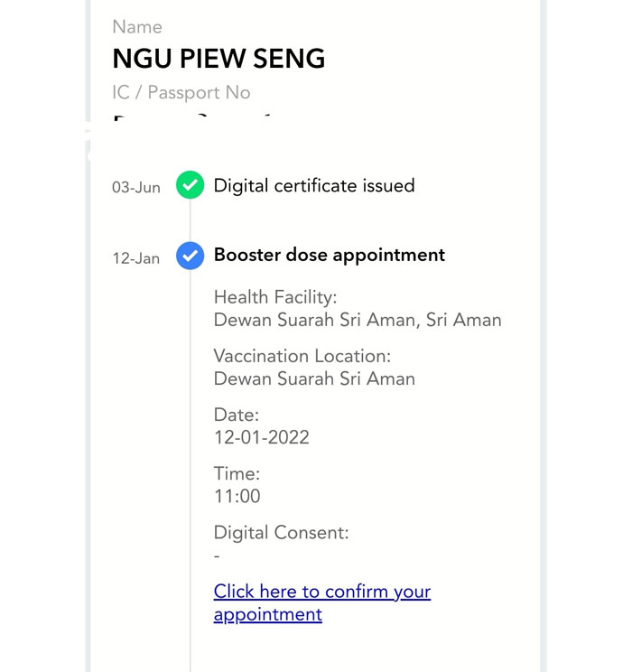The height and width of the screenshot is (672, 632).
Task: Click the Health Facility label
Action: click(x=274, y=298)
